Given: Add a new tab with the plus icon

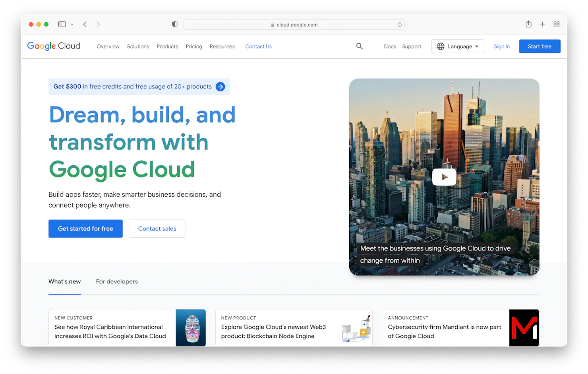Looking at the screenshot, I should point(542,24).
